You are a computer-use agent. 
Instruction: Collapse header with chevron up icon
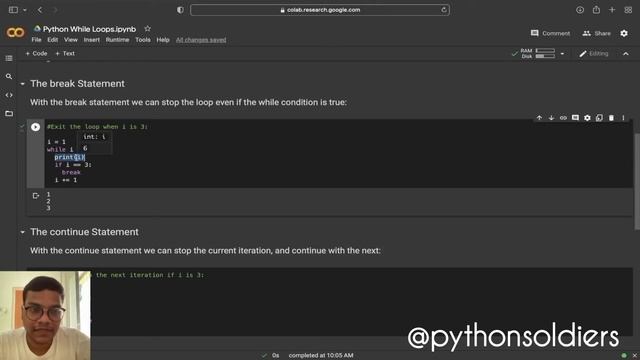pos(626,53)
